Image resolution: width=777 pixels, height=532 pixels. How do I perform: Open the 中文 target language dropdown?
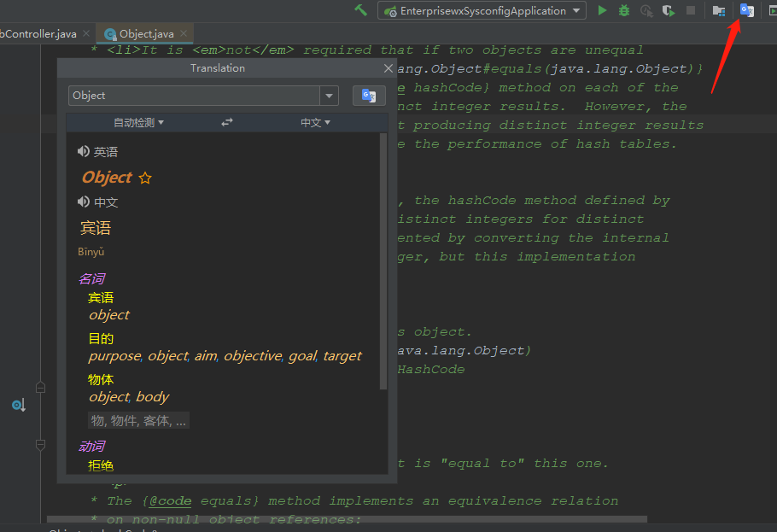tap(315, 122)
